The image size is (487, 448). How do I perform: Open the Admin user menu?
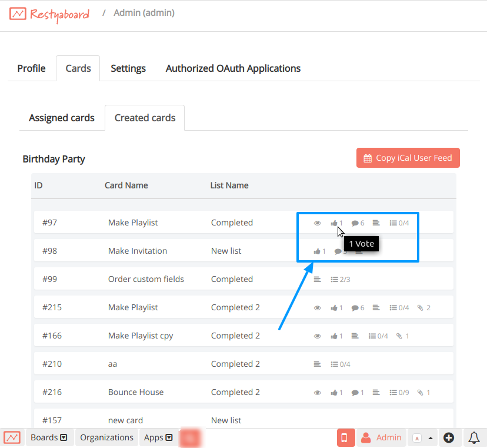coord(381,438)
